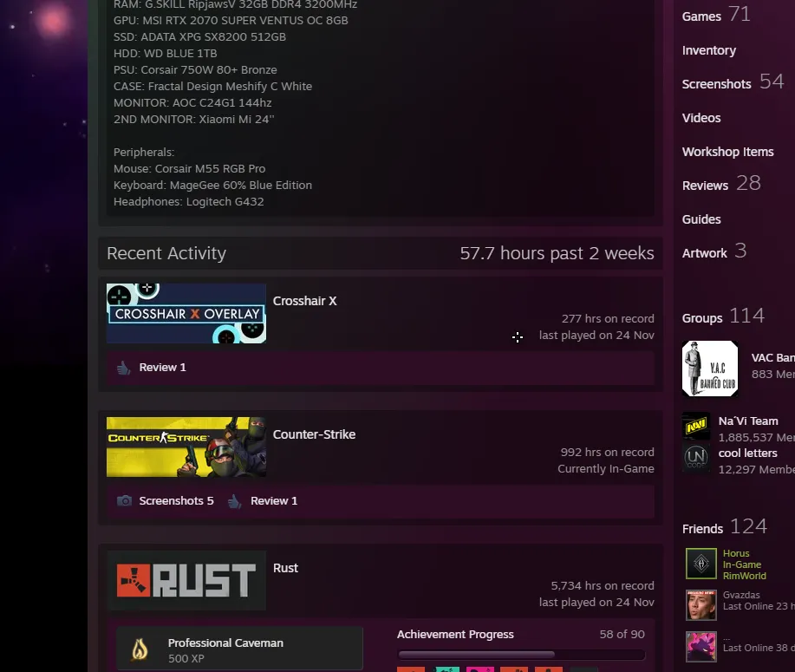Open the Na'Vi Team group logo
This screenshot has width=795, height=672.
coord(696,426)
